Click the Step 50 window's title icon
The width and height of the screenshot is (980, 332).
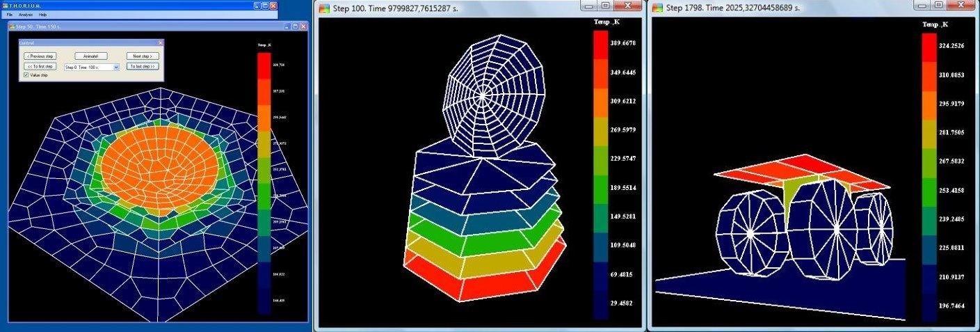point(13,26)
